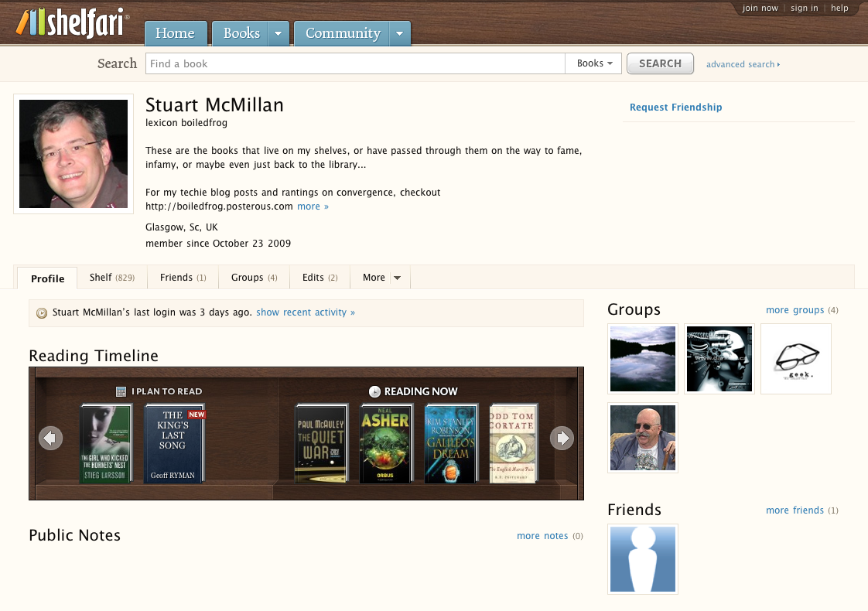
Task: Click the I Plan To Read calendar icon
Action: tap(121, 392)
